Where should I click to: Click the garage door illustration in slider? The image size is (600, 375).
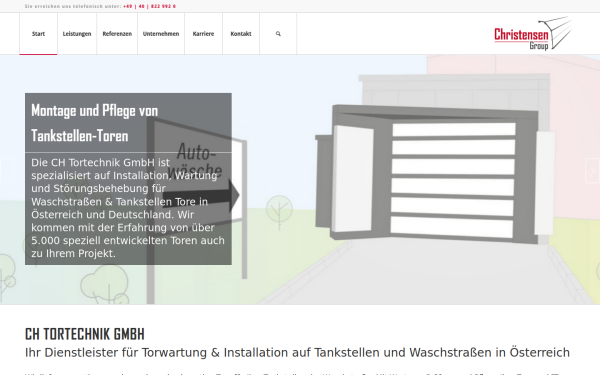tap(435, 175)
